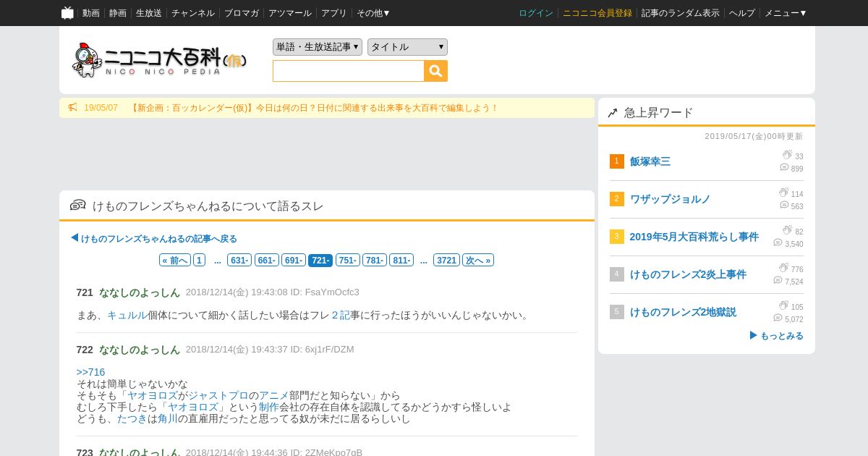Open ２記 link in post 721
Viewport: 868px width, 456px height.
click(341, 315)
